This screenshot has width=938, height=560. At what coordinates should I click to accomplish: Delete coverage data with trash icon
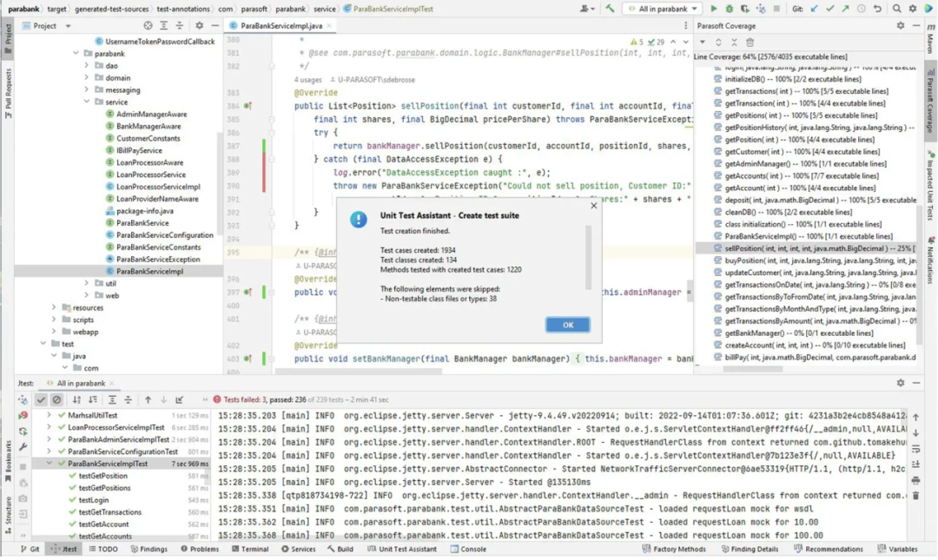[750, 43]
